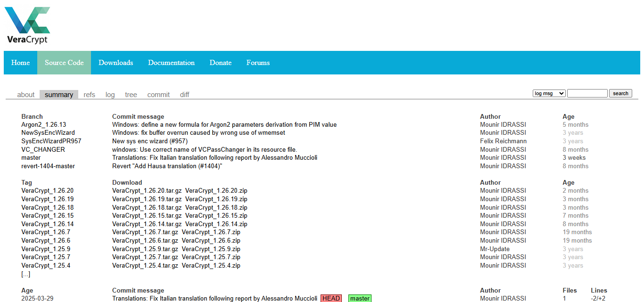
Task: Open the log tab
Action: click(110, 95)
